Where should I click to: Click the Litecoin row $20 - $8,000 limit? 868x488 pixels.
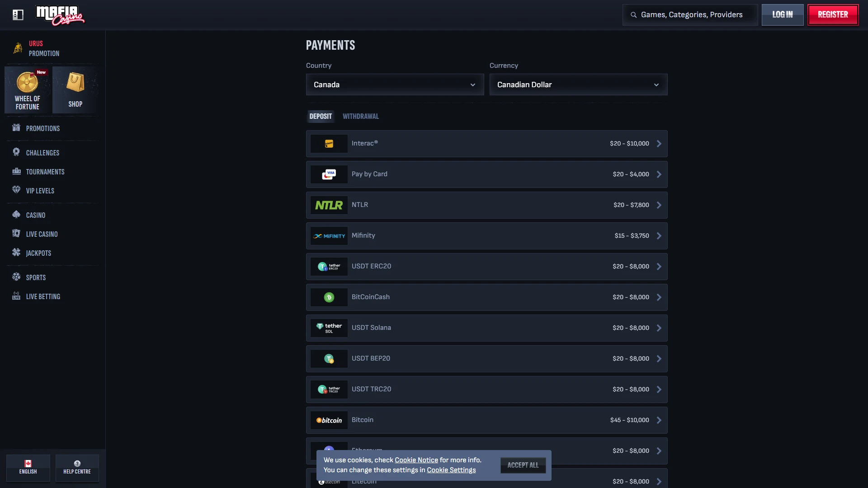pos(631,482)
